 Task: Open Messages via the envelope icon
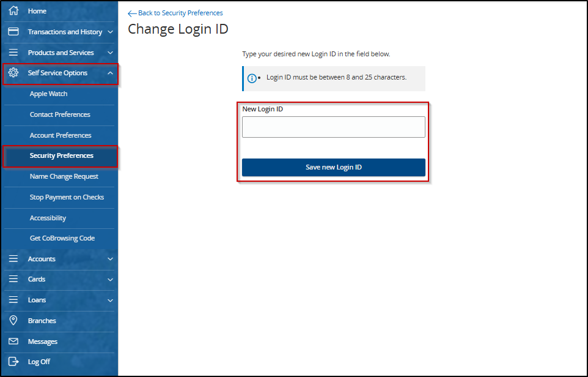click(x=13, y=341)
